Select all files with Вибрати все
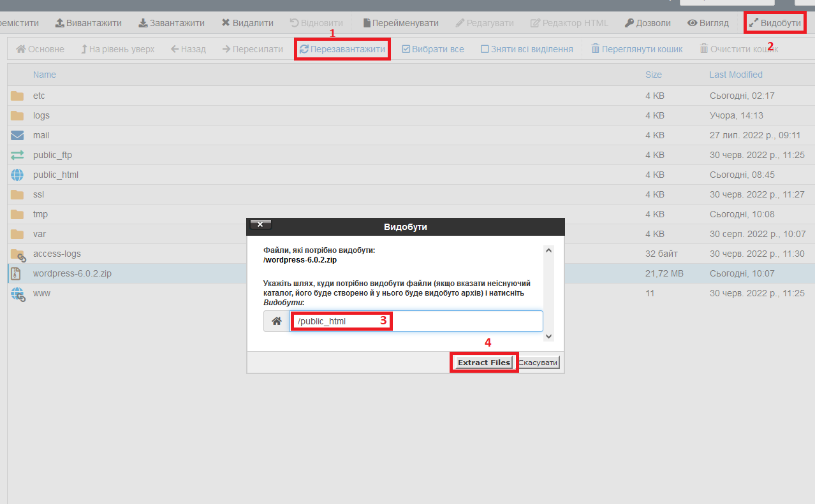 [433, 49]
